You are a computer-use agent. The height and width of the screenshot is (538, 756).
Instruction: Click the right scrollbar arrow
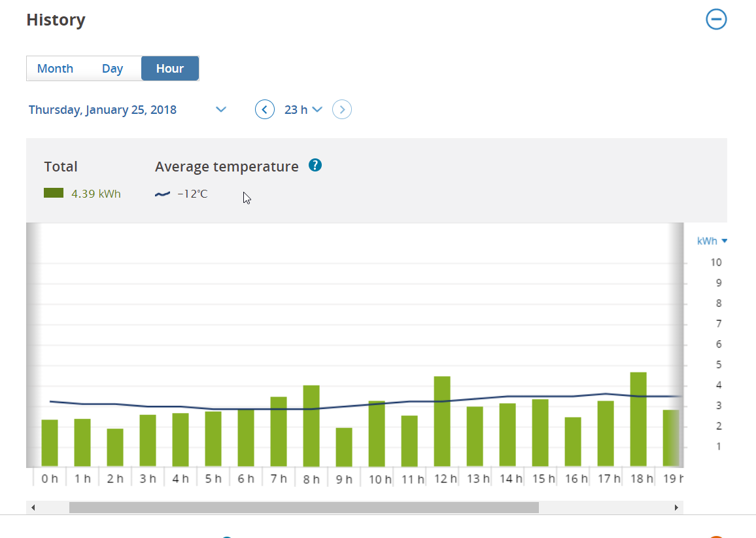(676, 507)
